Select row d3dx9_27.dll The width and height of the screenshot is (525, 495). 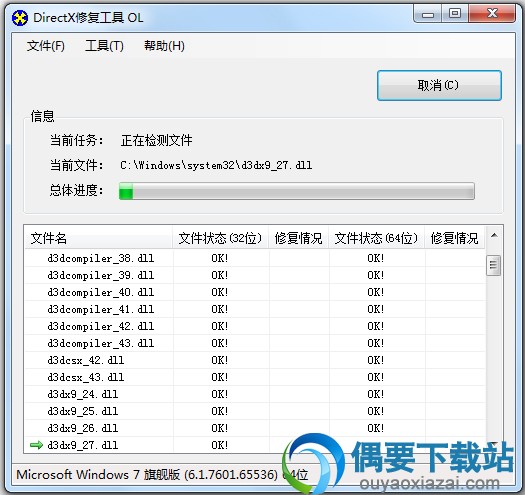tap(255, 445)
